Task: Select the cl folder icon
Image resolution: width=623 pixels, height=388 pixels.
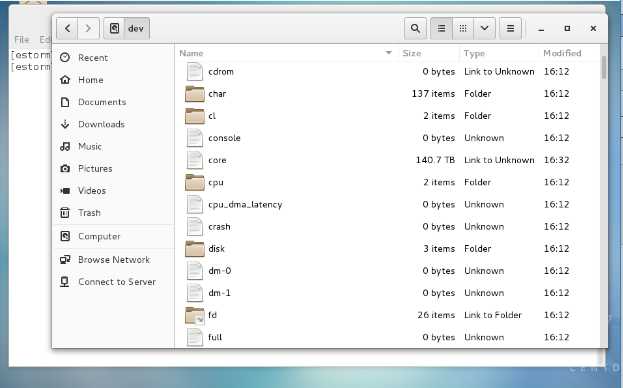Action: (x=195, y=116)
